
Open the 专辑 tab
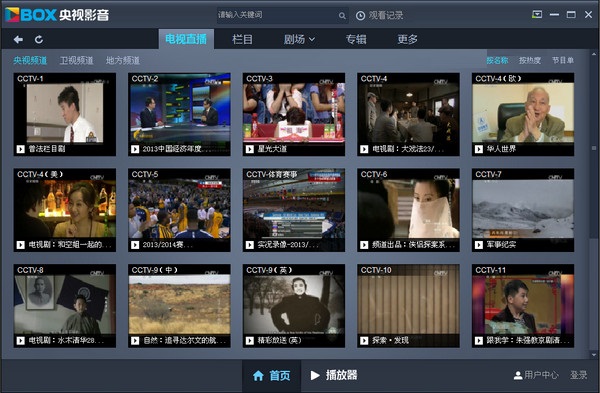356,39
